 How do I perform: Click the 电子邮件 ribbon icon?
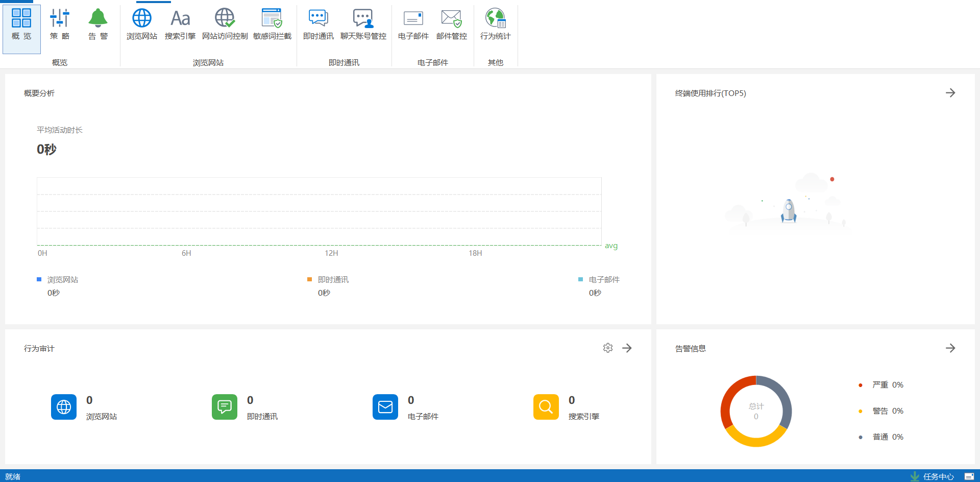coord(413,25)
